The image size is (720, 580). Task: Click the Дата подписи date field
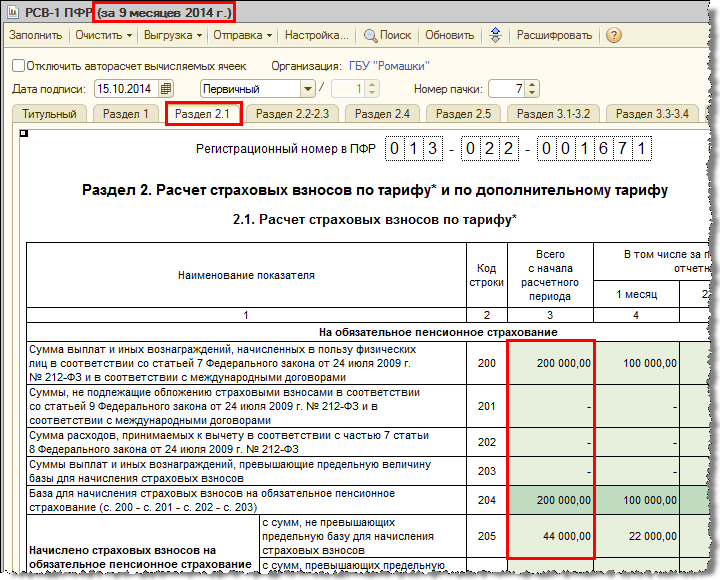click(127, 89)
